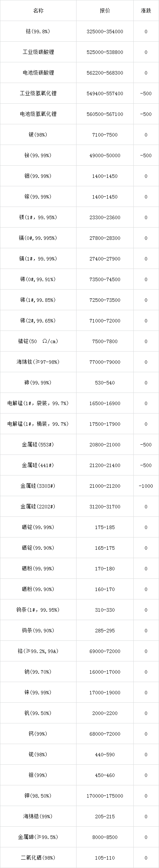Select the 硒粉(99.99%) row name
Viewport: 159px width, 868px height.
(x=38, y=569)
